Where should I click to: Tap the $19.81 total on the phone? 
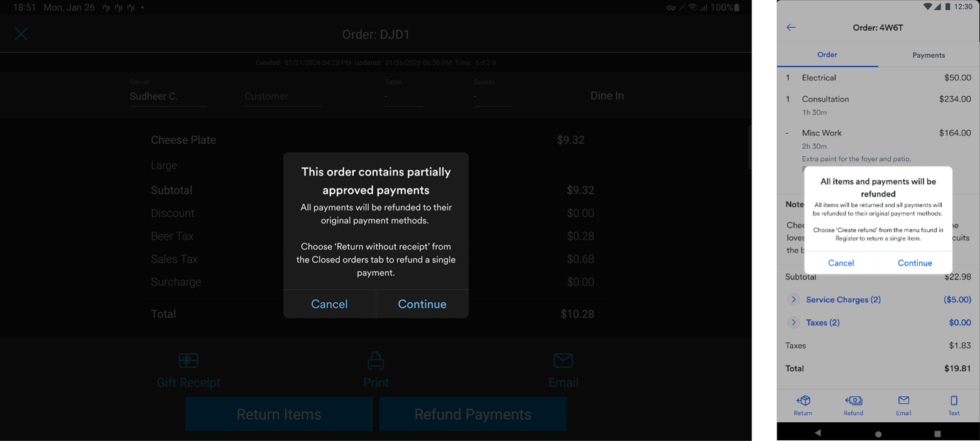pyautogui.click(x=957, y=368)
